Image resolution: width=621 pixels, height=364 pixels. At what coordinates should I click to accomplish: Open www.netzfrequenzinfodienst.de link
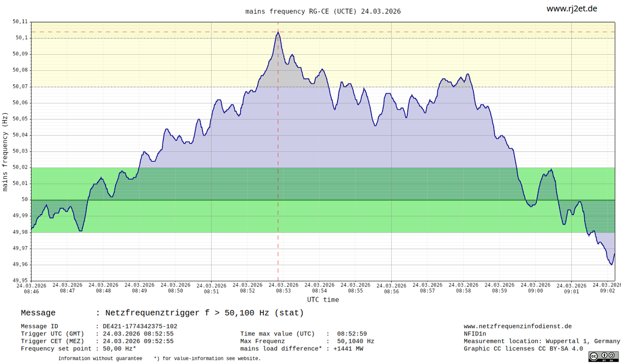coord(517,326)
